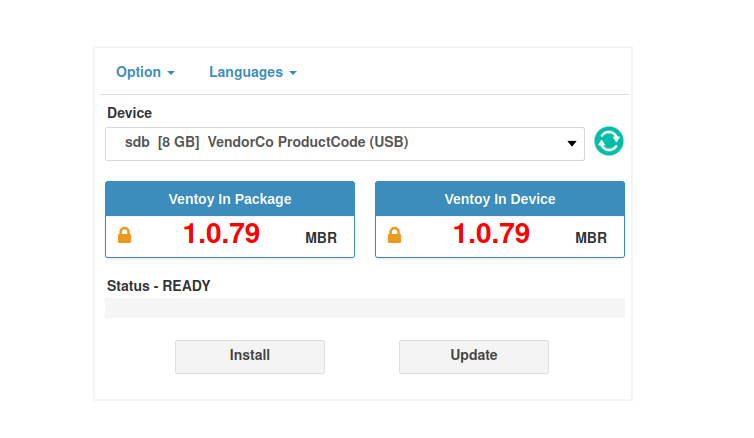Click the caret arrow beside Languages

tap(293, 73)
